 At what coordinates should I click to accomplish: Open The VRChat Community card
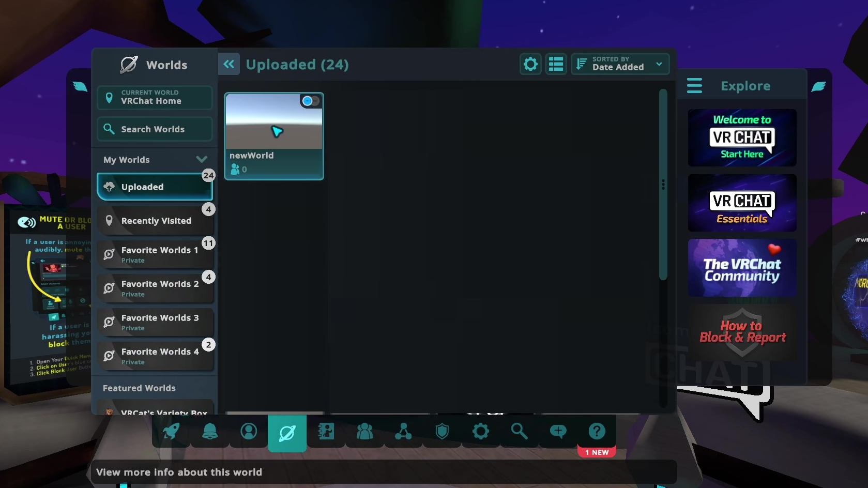[742, 268]
